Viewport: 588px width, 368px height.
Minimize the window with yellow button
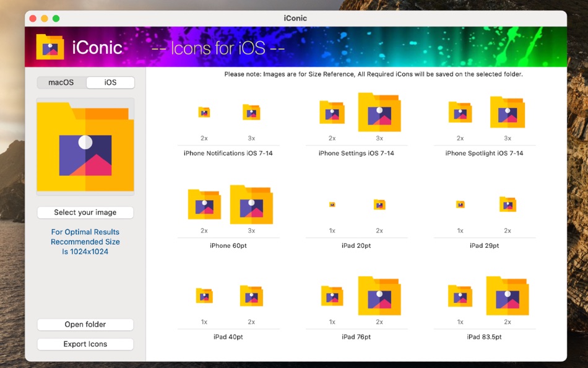click(x=45, y=19)
